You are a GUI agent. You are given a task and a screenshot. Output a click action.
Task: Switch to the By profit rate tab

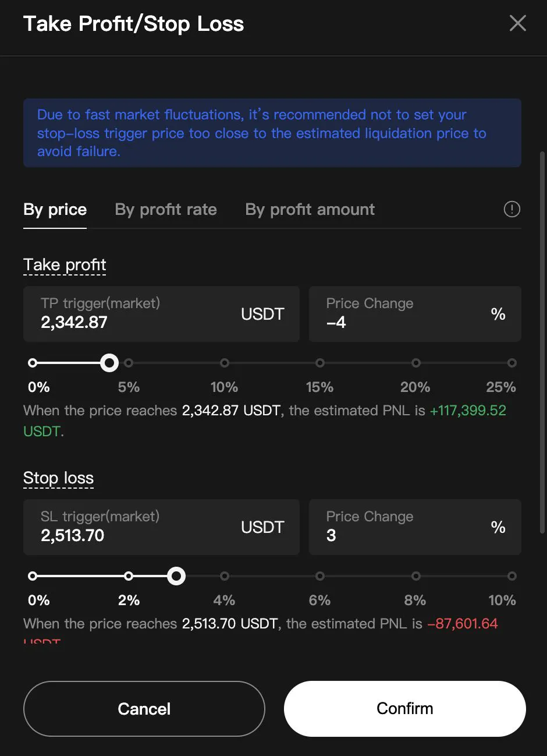[x=166, y=210]
